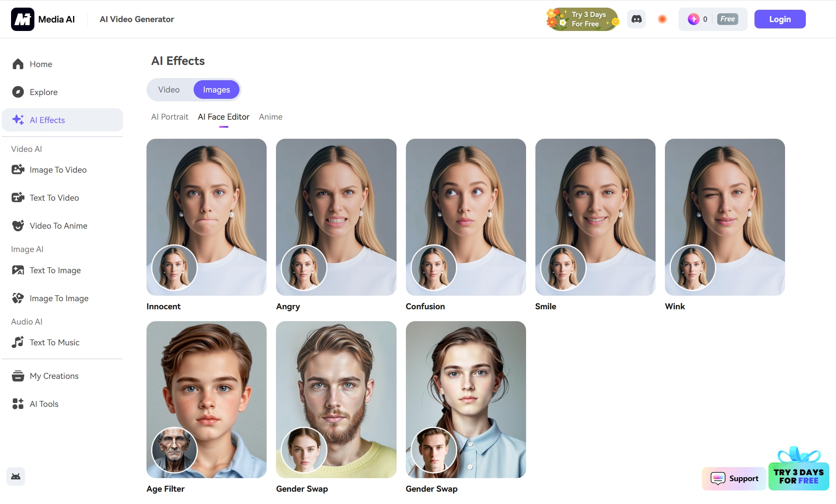This screenshot has width=836, height=504.
Task: Open My Creations in sidebar
Action: pos(62,376)
